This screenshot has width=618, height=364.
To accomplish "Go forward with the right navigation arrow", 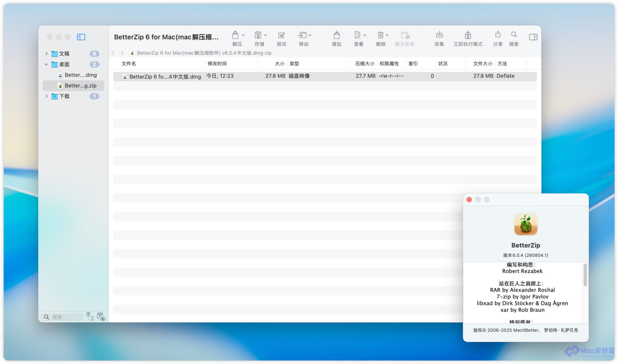I will [122, 53].
